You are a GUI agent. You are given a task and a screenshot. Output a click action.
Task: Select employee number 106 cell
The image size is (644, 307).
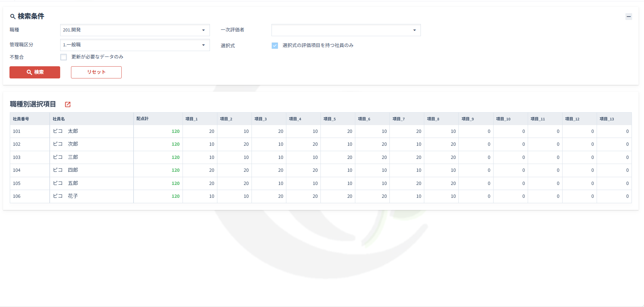point(17,196)
